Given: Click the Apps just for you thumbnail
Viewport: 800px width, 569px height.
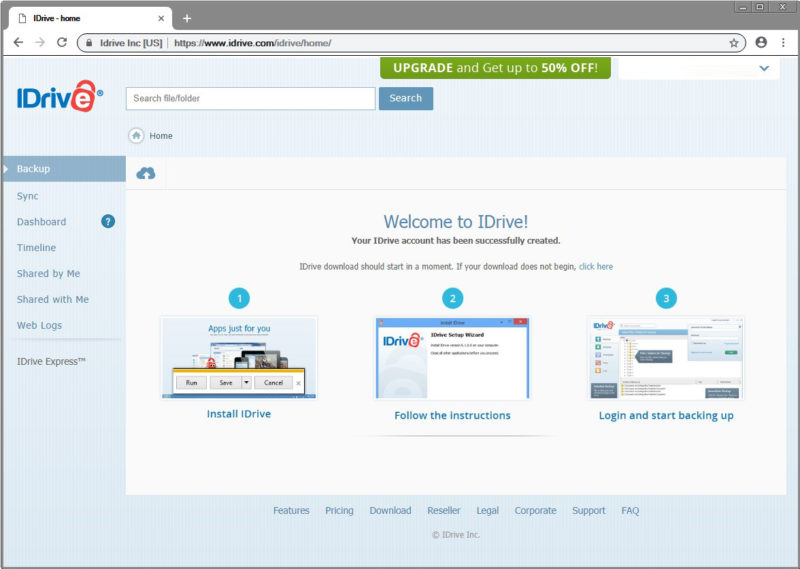Looking at the screenshot, I should click(x=239, y=358).
